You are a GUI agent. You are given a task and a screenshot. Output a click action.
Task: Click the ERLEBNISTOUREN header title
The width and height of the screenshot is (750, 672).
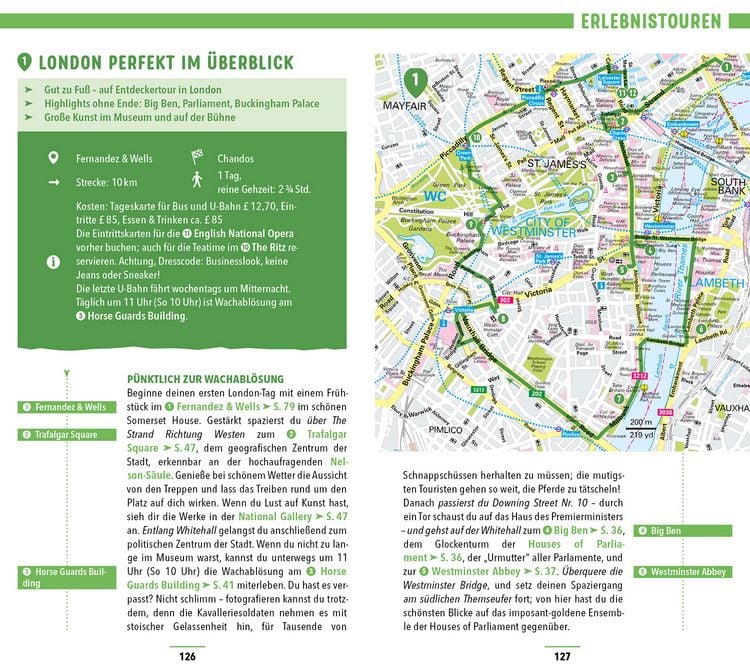coord(651,22)
